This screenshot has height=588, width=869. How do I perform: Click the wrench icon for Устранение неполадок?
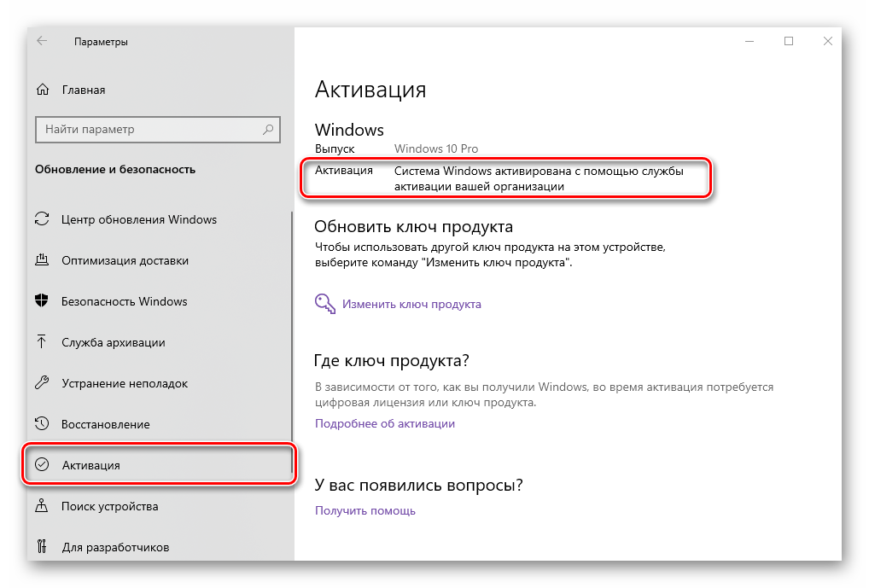pos(42,382)
